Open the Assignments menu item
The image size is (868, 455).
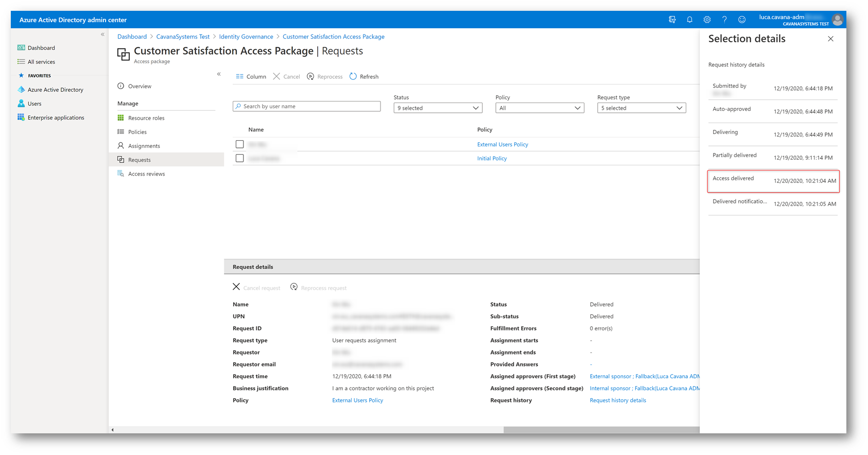[x=144, y=146]
